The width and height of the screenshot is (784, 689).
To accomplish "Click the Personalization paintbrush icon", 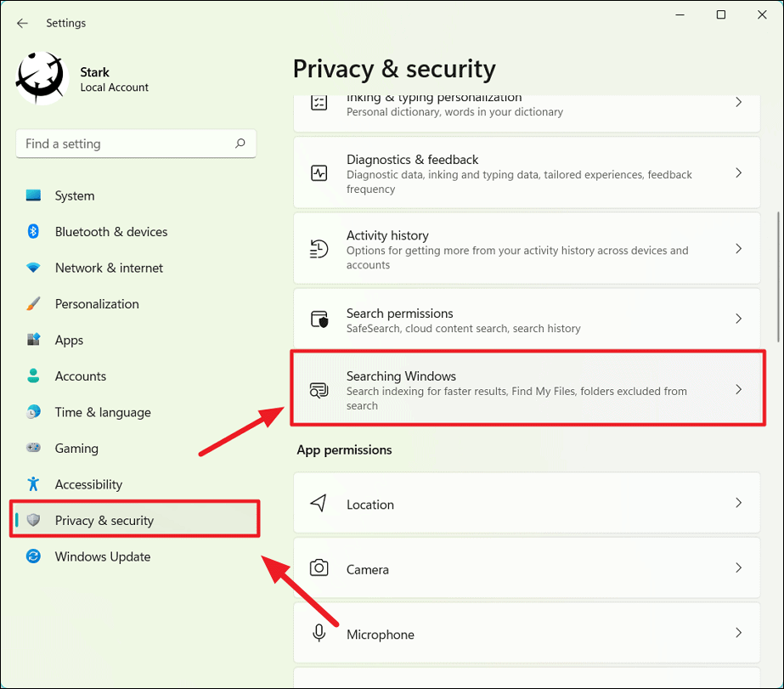I will pos(33,303).
